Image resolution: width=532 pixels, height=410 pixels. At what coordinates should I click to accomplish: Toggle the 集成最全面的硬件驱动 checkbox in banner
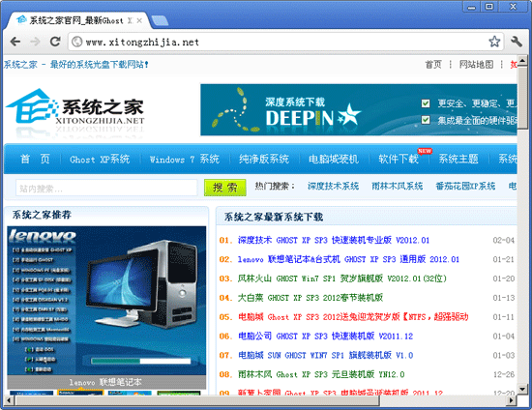(x=426, y=120)
